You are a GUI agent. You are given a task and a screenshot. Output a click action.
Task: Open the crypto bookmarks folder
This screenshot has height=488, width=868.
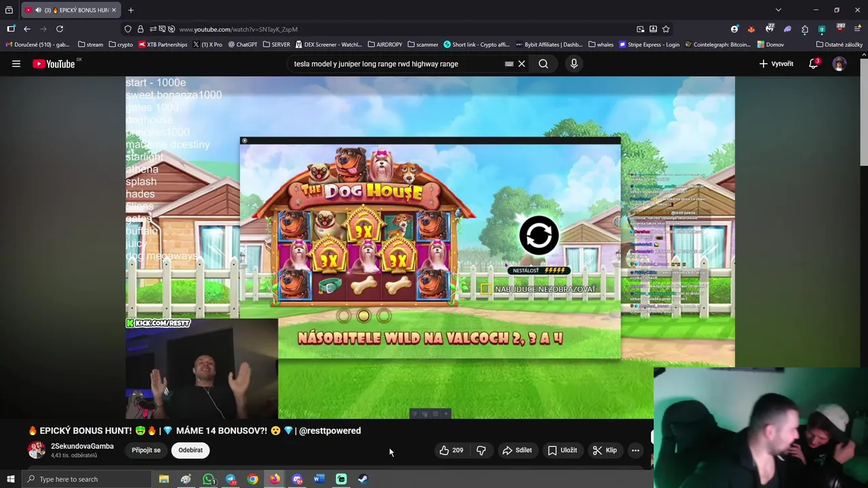pos(121,45)
